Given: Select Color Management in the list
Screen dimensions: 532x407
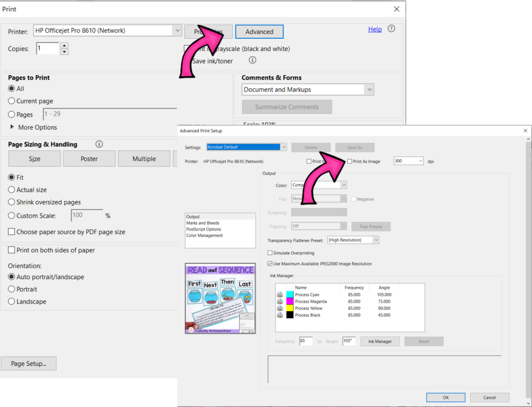Looking at the screenshot, I should [x=204, y=235].
